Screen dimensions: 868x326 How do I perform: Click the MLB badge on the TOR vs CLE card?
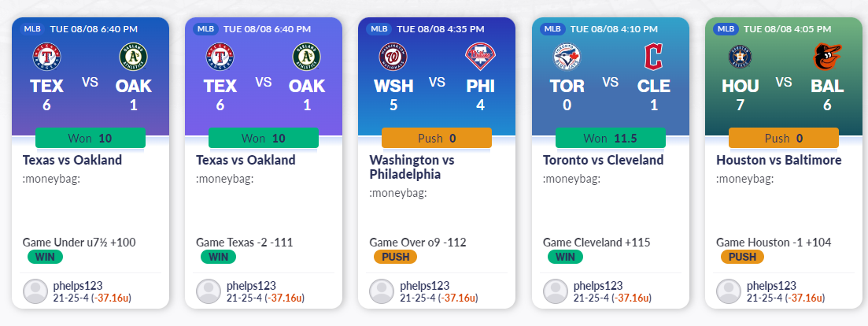(x=552, y=28)
